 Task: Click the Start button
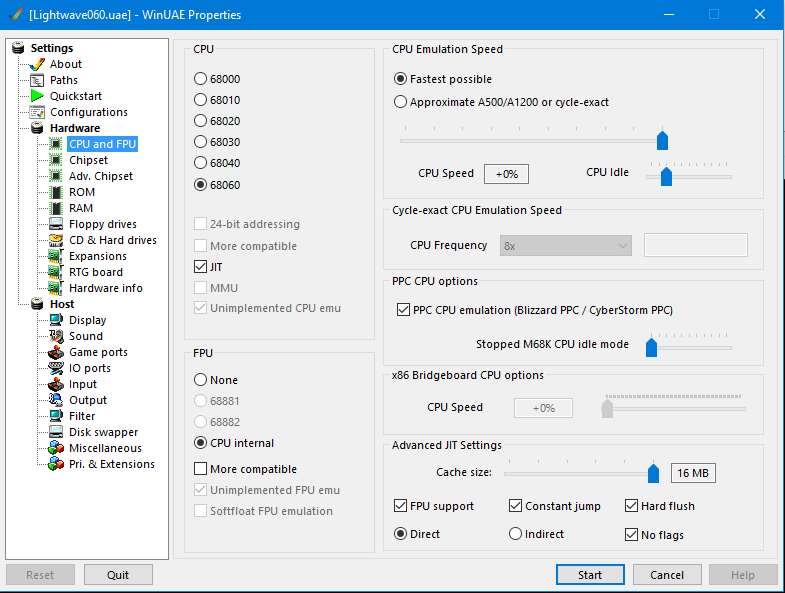coord(590,575)
